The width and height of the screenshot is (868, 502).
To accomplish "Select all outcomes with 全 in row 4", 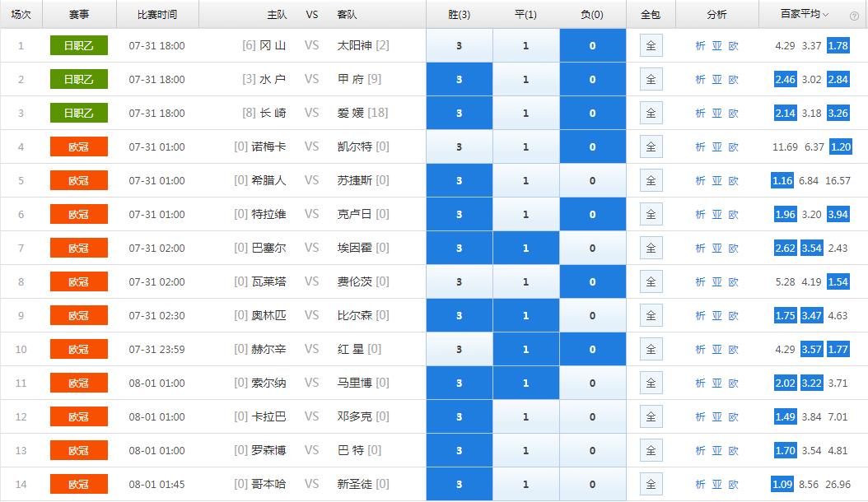I will pyautogui.click(x=651, y=146).
